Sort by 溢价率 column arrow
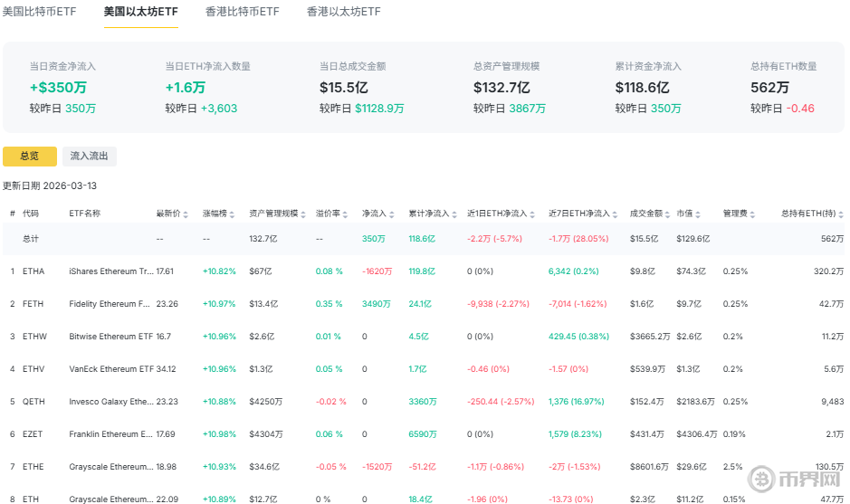The width and height of the screenshot is (850, 504). click(345, 214)
